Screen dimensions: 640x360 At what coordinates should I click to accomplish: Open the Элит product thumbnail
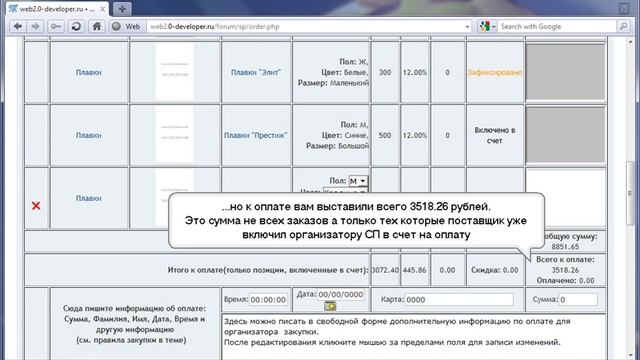[175, 71]
